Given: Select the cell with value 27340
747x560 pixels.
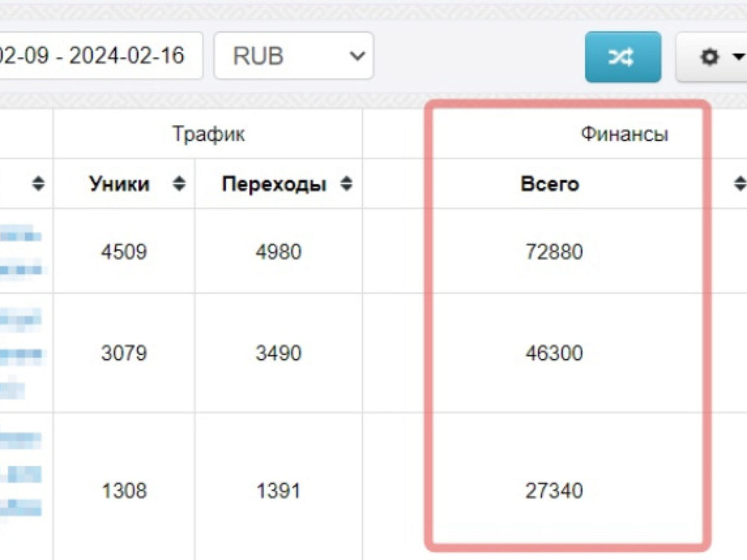Looking at the screenshot, I should click(x=554, y=491).
